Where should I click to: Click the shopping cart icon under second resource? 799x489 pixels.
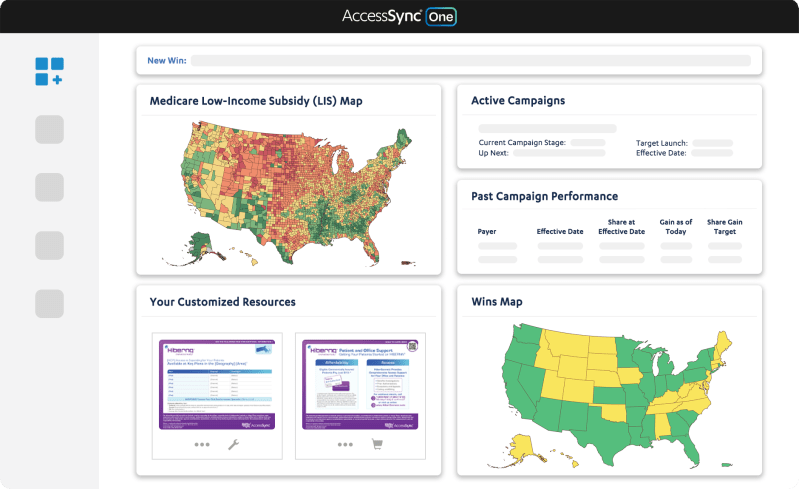tap(377, 444)
